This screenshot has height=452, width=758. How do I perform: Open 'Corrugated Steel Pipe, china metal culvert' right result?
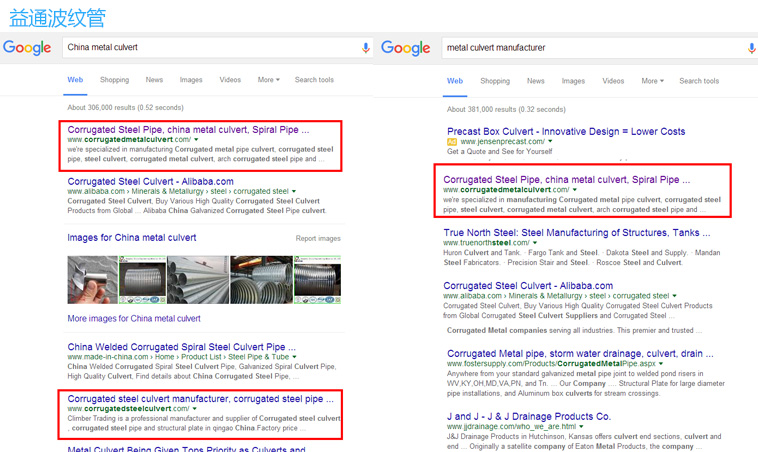[567, 179]
